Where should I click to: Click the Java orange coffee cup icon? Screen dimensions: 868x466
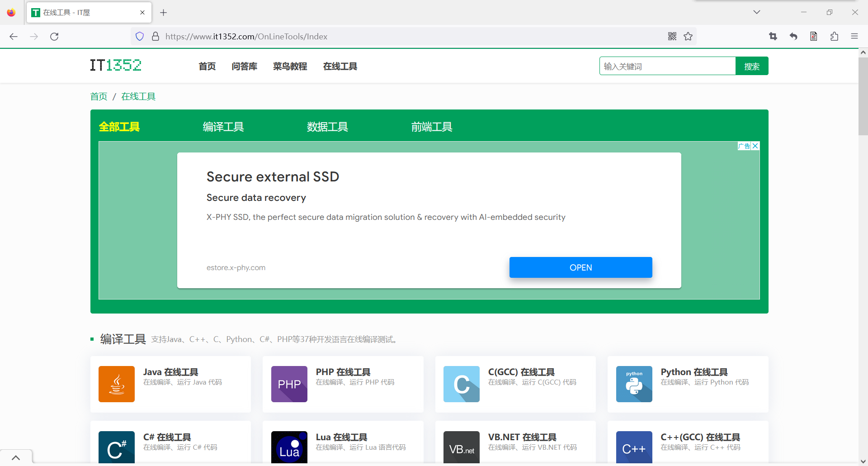pos(117,384)
